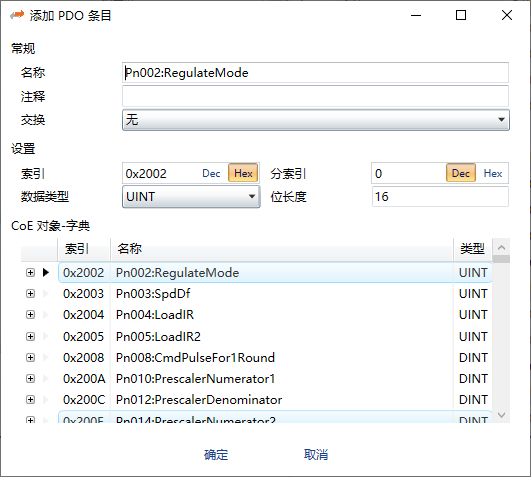Switch 索引 display to Dec
The width and height of the screenshot is (531, 477).
(211, 173)
